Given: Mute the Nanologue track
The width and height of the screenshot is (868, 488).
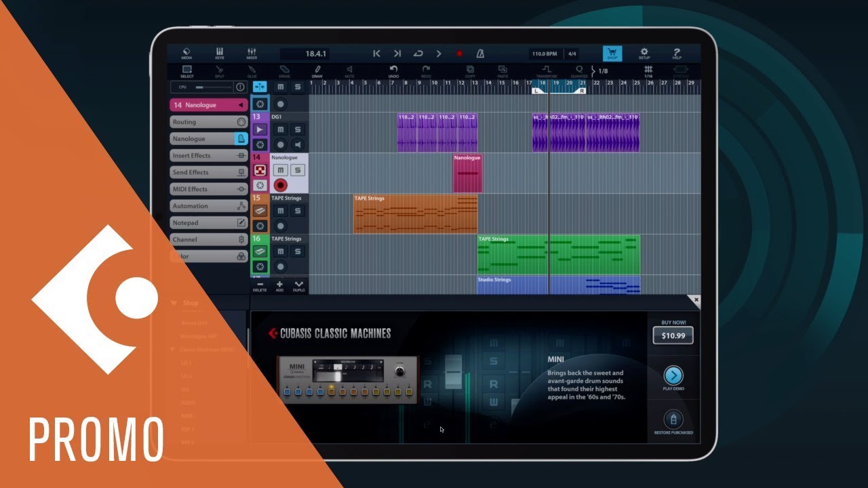Looking at the screenshot, I should [x=281, y=170].
